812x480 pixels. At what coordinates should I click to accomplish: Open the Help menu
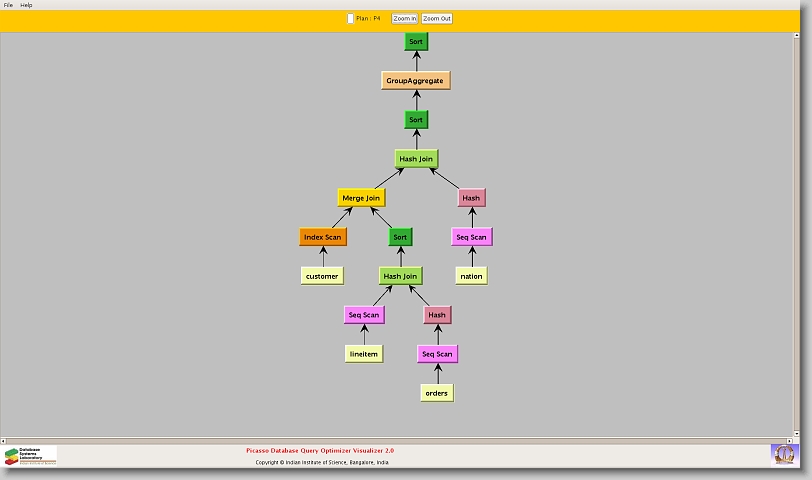pos(26,5)
